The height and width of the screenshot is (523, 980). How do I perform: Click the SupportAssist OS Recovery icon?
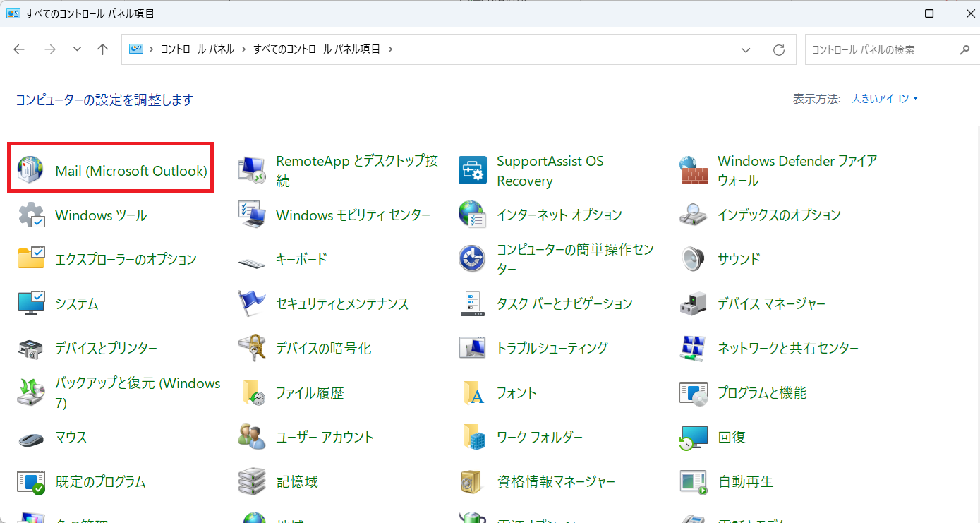pos(473,171)
